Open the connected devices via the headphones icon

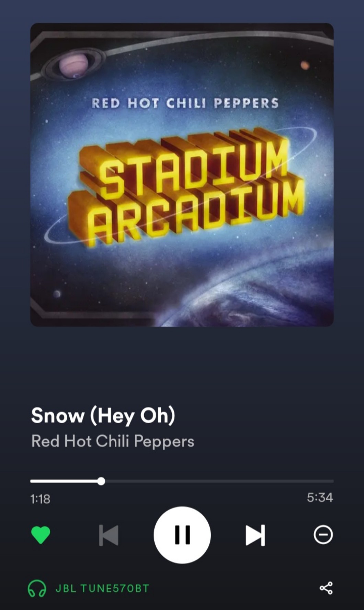(x=37, y=588)
